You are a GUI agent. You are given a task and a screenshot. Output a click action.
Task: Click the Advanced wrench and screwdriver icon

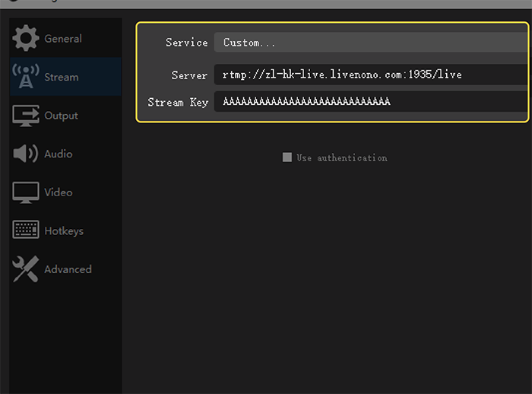[26, 269]
